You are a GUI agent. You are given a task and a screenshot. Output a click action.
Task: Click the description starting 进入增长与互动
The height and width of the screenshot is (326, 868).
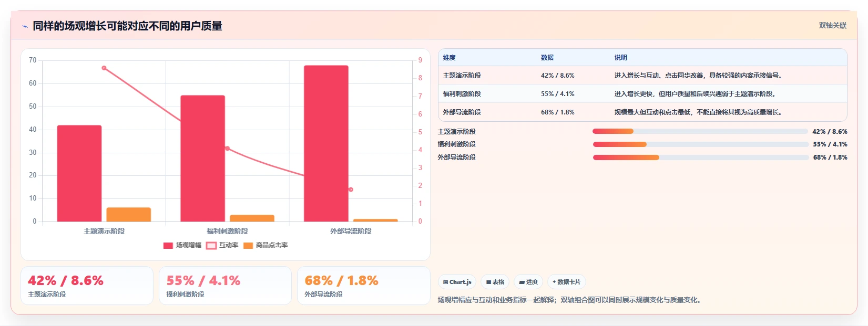click(x=699, y=76)
